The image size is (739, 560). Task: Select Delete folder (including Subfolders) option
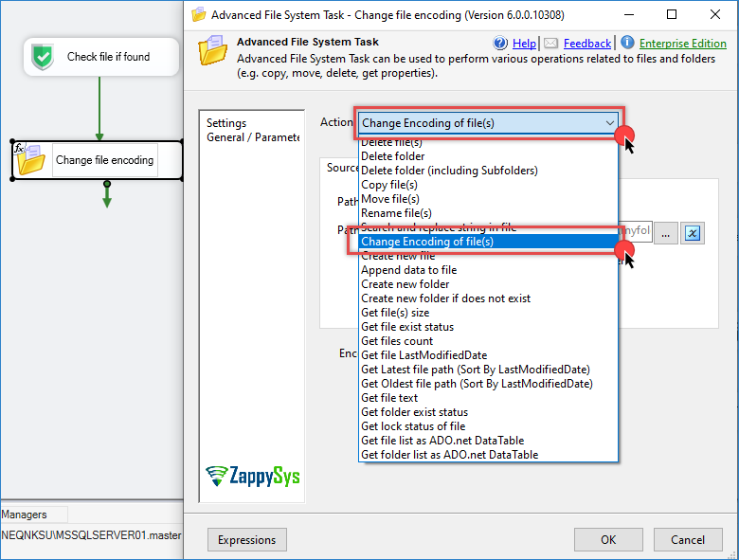(x=488, y=171)
